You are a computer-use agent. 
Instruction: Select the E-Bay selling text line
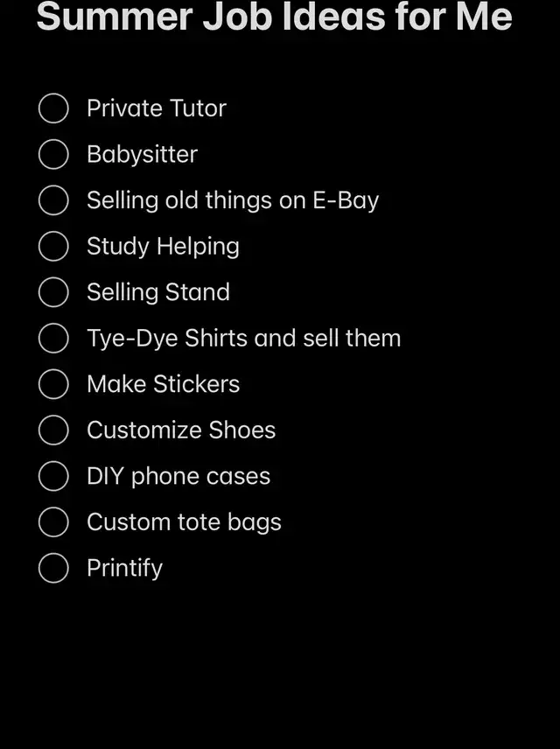click(x=233, y=200)
